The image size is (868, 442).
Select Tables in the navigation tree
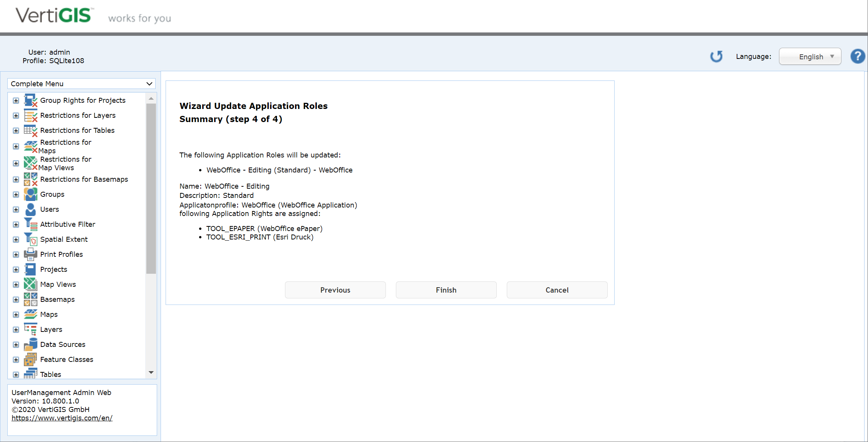50,374
